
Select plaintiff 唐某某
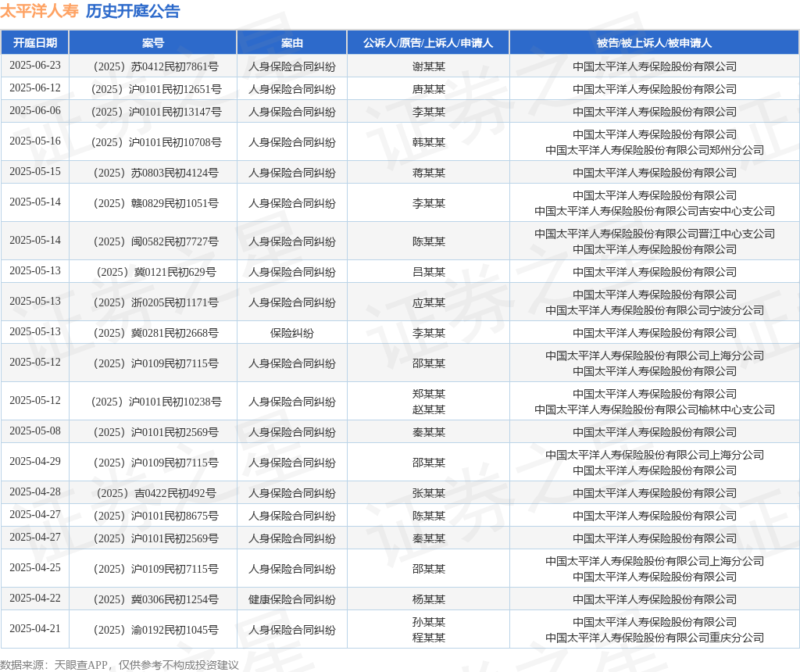tap(429, 89)
